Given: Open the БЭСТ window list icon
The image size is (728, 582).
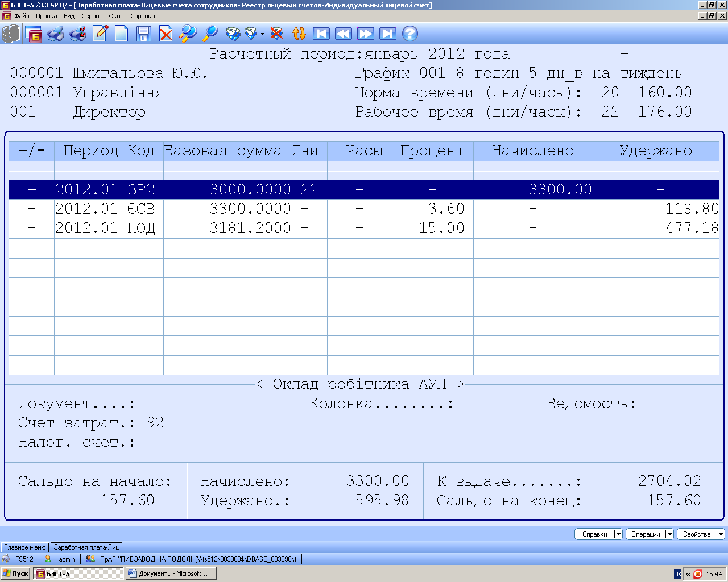Looking at the screenshot, I should click(34, 34).
